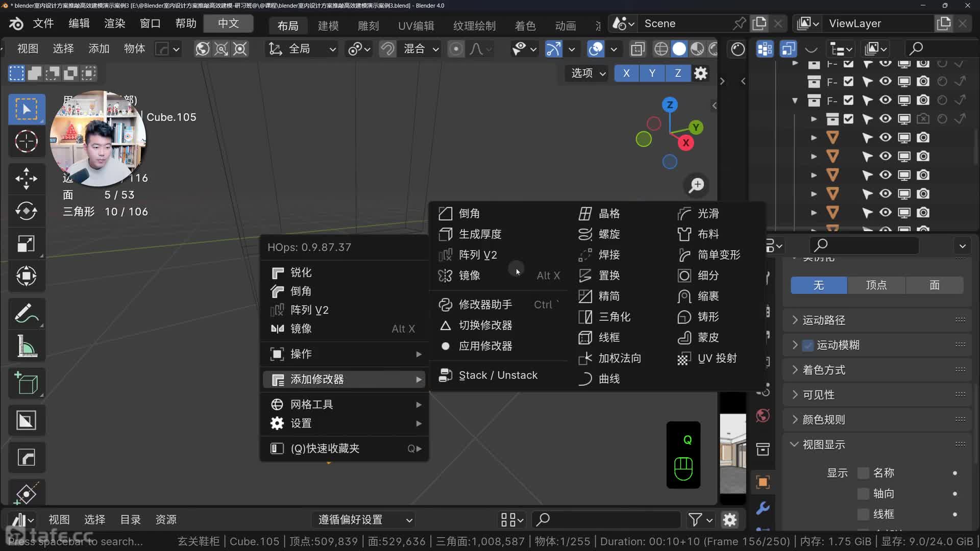Pick the Add Cube tool
This screenshot has width=980, height=551.
click(x=26, y=383)
